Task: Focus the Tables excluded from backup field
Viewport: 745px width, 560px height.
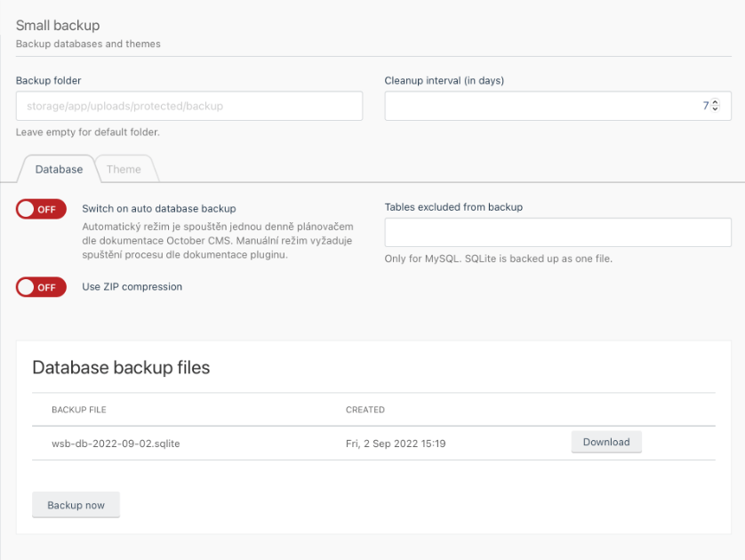Action: point(557,232)
